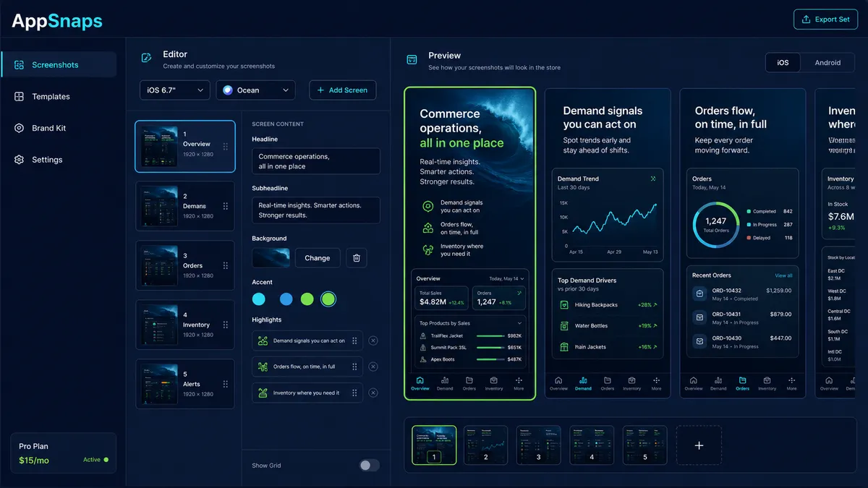Open the Ocean theme dropdown

pyautogui.click(x=255, y=90)
